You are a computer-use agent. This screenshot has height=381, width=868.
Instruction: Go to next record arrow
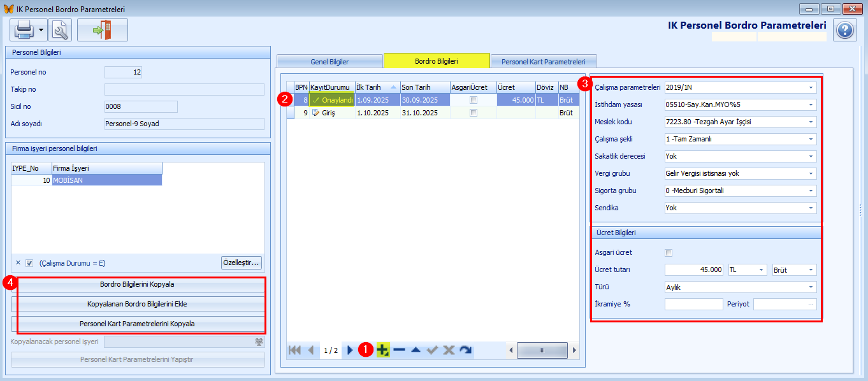click(x=350, y=350)
